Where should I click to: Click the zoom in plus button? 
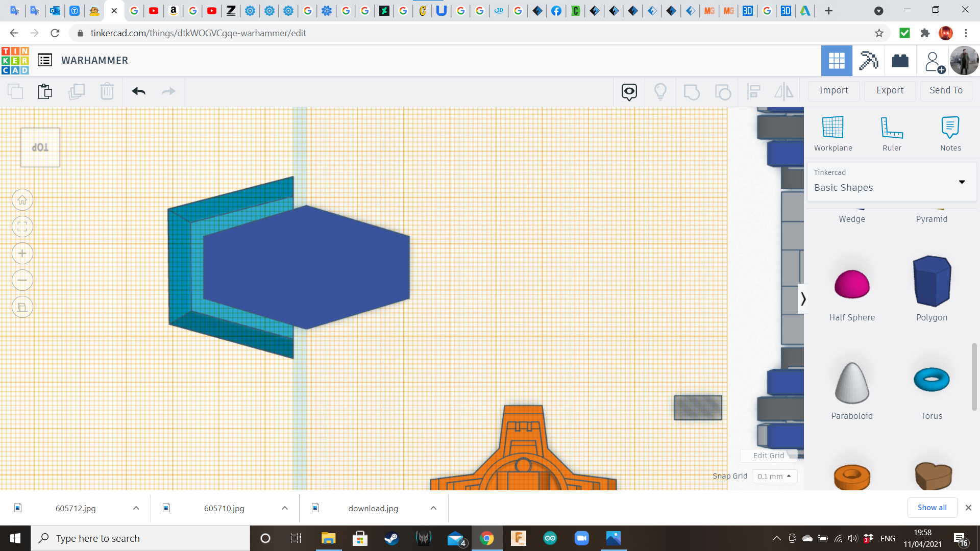coord(22,254)
